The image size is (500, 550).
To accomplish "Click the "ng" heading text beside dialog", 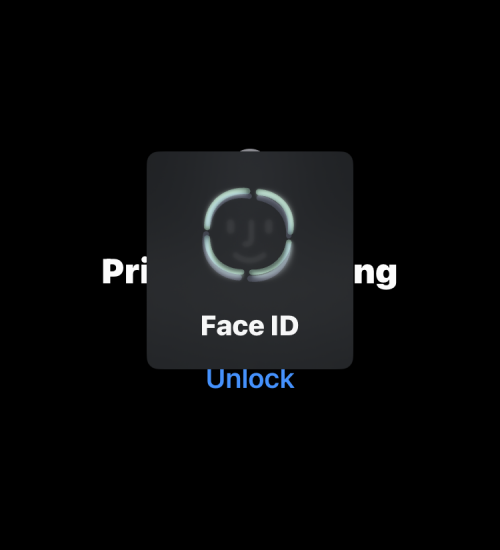I will click(375, 274).
